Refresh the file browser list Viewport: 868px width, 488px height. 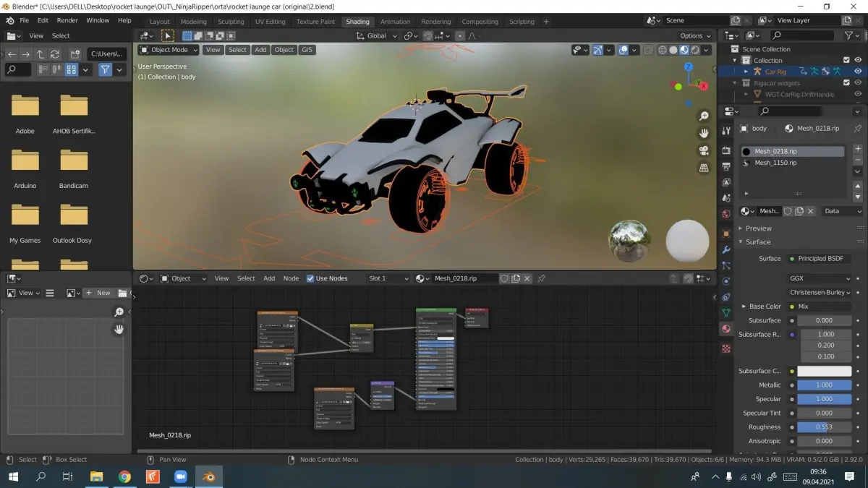(55, 53)
